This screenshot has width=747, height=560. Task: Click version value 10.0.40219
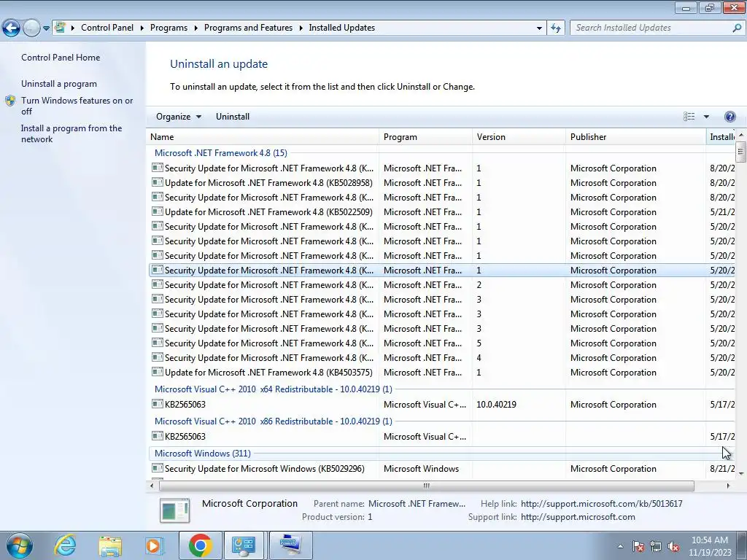496,404
